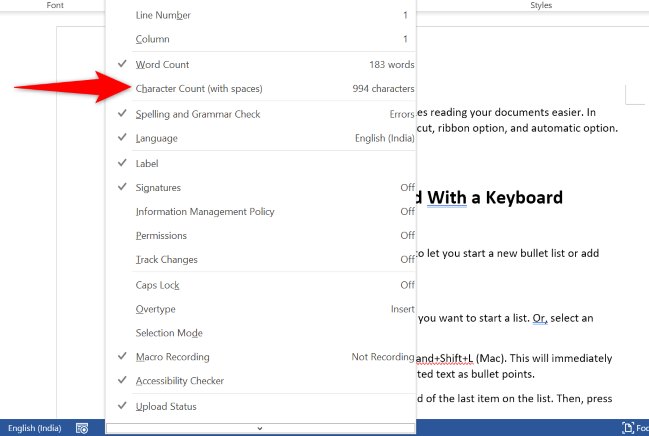Image resolution: width=649 pixels, height=436 pixels.
Task: Enable the Overtype indicator
Action: (158, 309)
